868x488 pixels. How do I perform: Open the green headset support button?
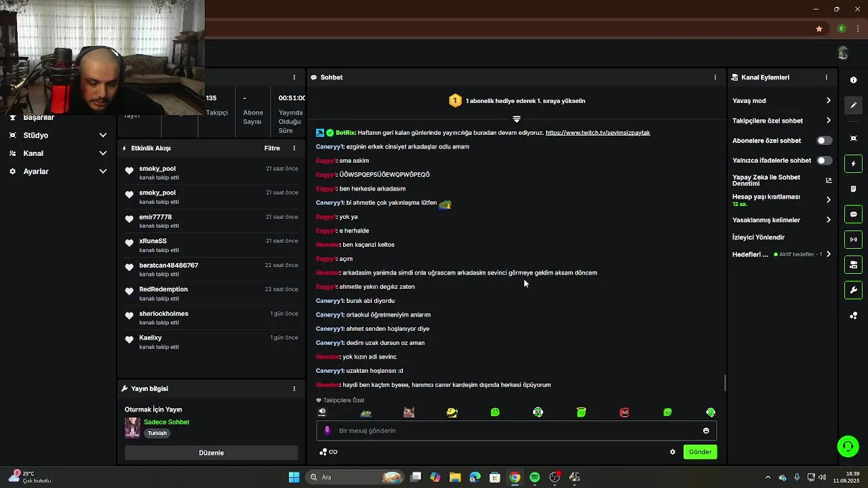click(848, 446)
